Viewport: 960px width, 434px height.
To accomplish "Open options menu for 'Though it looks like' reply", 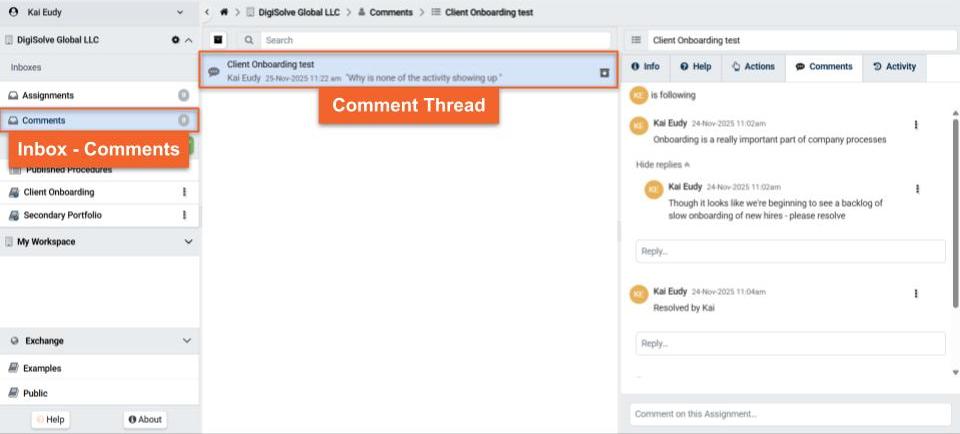I will point(917,189).
